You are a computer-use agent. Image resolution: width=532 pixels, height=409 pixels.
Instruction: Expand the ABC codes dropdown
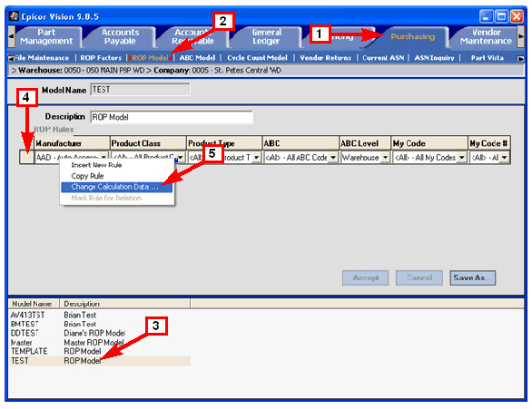333,157
